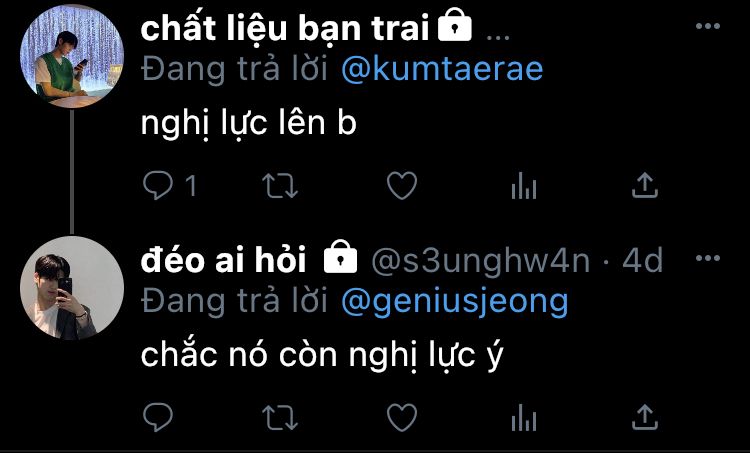Open the "đéo ai hỏi" display name
The width and height of the screenshot is (750, 453).
(223, 261)
